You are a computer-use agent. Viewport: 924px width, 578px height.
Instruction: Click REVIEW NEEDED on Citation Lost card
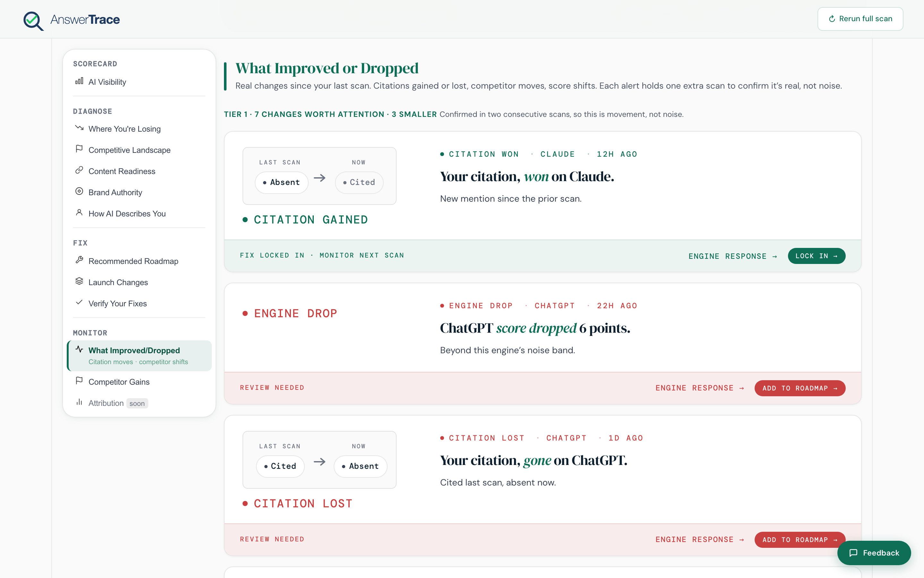point(272,539)
